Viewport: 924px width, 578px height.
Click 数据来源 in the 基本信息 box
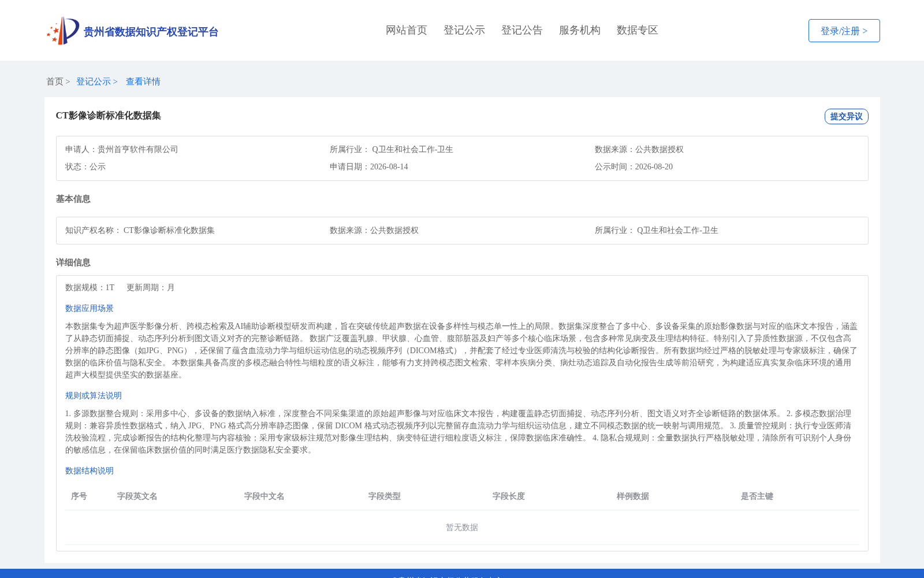[374, 231]
